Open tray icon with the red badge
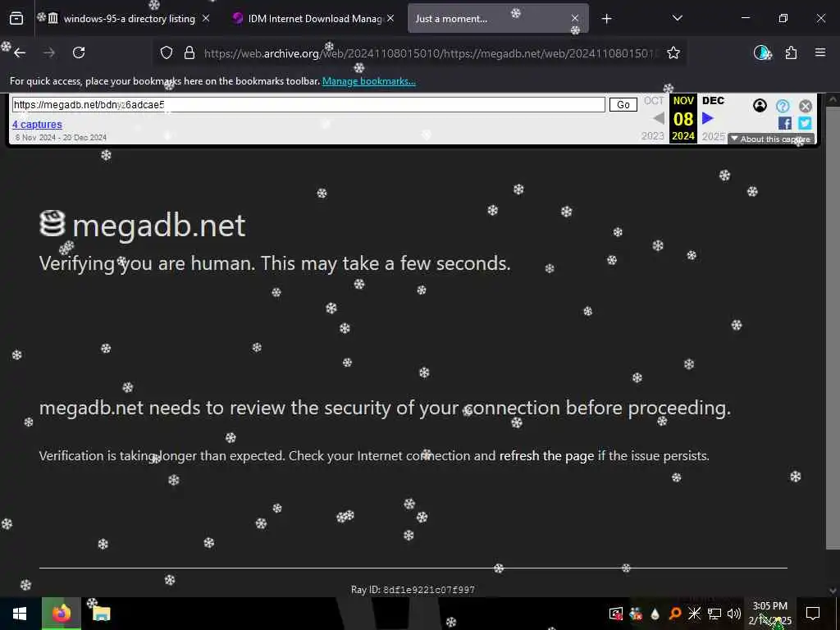The height and width of the screenshot is (630, 840). click(616, 614)
